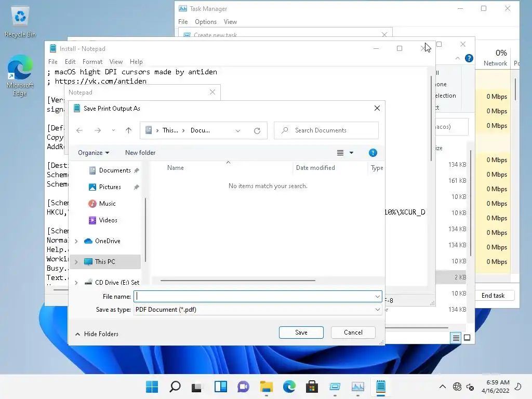This screenshot has height=399, width=532.
Task: Expand the OneDrive tree node
Action: 76,241
